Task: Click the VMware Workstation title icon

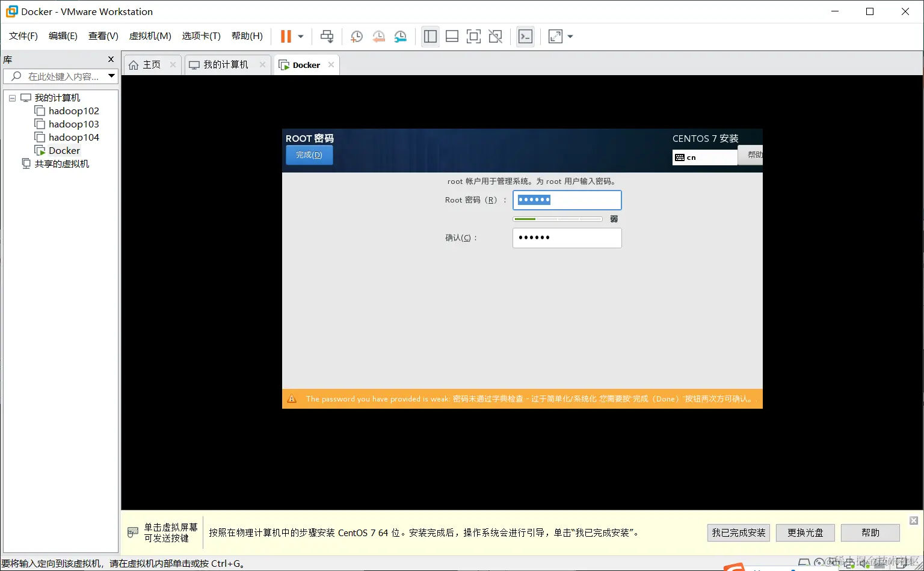Action: click(x=11, y=11)
